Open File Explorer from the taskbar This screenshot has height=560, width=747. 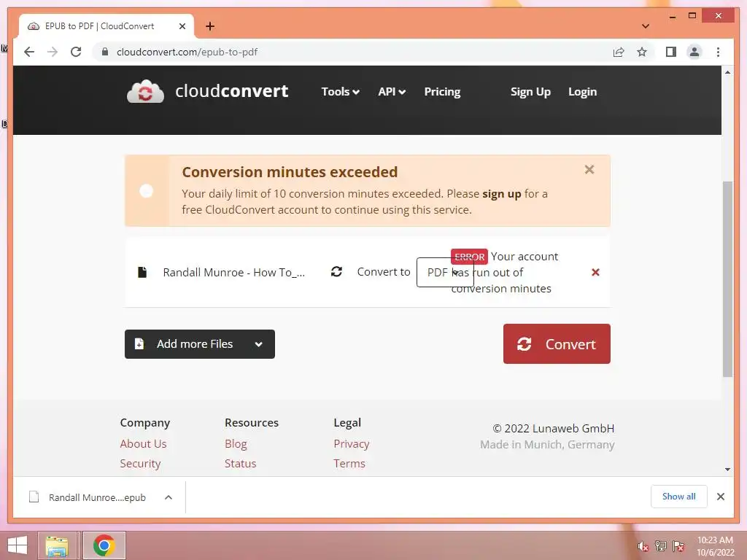(x=57, y=545)
